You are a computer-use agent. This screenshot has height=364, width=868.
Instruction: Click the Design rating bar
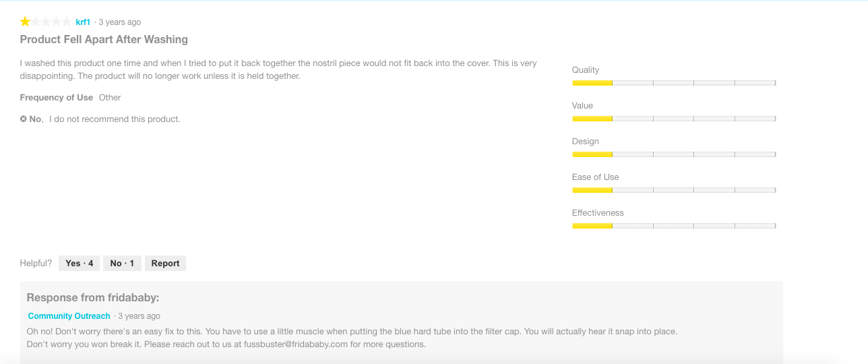coord(673,154)
